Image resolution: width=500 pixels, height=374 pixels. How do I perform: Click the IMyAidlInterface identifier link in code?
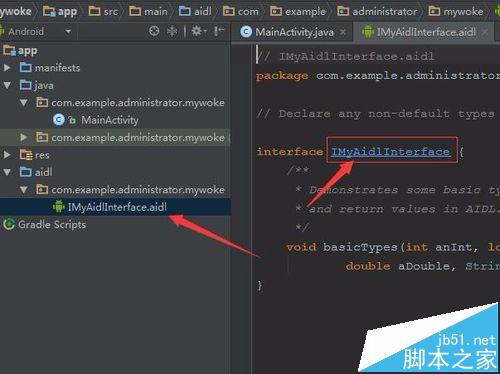pyautogui.click(x=390, y=152)
